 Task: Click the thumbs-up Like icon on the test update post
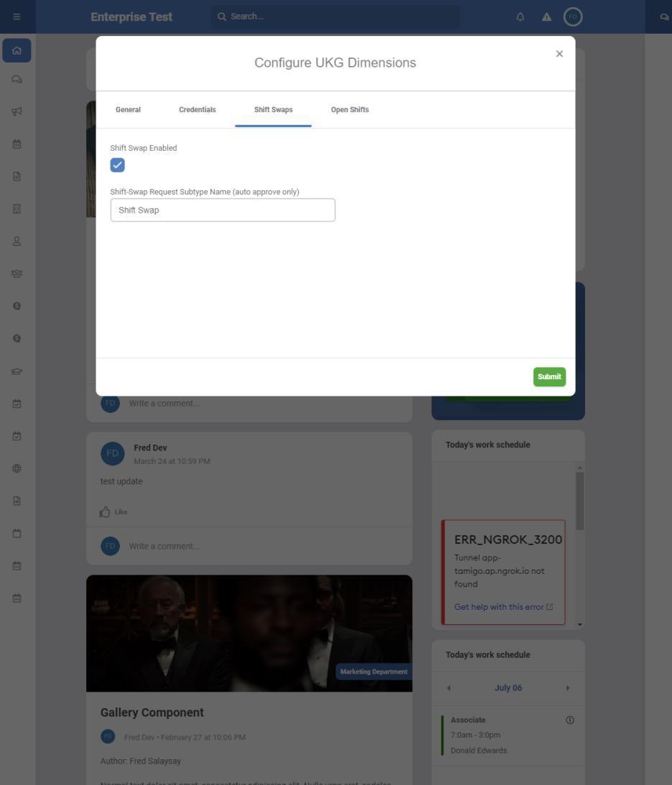[x=105, y=511]
